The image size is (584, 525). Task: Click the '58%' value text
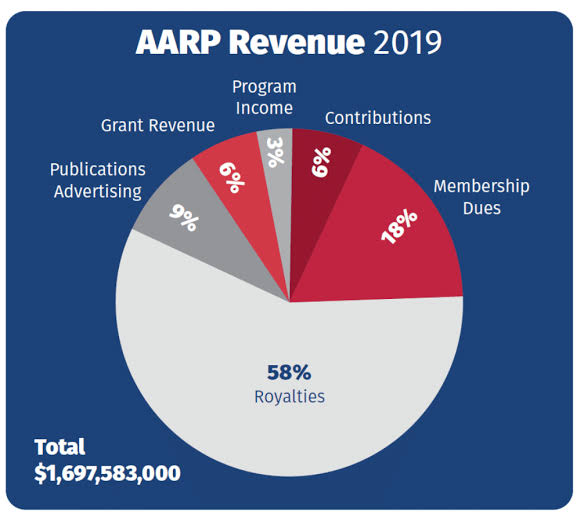point(289,372)
